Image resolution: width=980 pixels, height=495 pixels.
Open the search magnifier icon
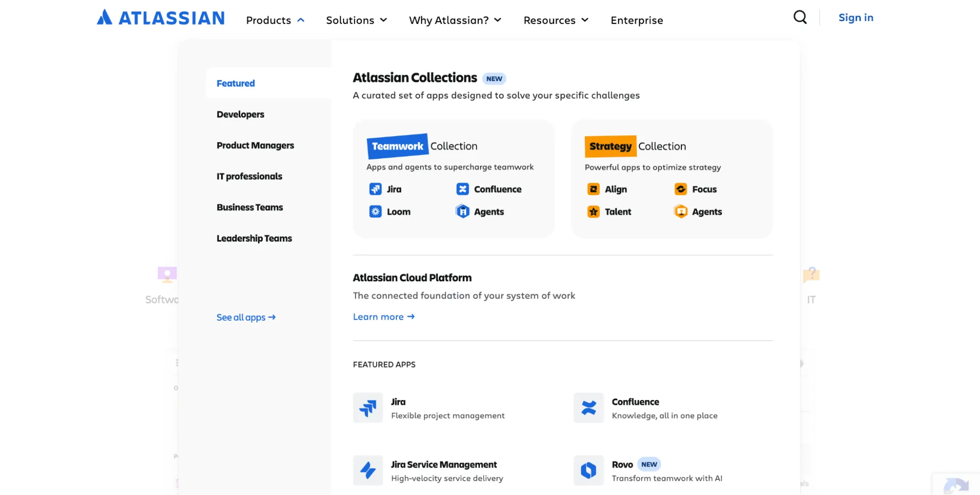coord(800,17)
